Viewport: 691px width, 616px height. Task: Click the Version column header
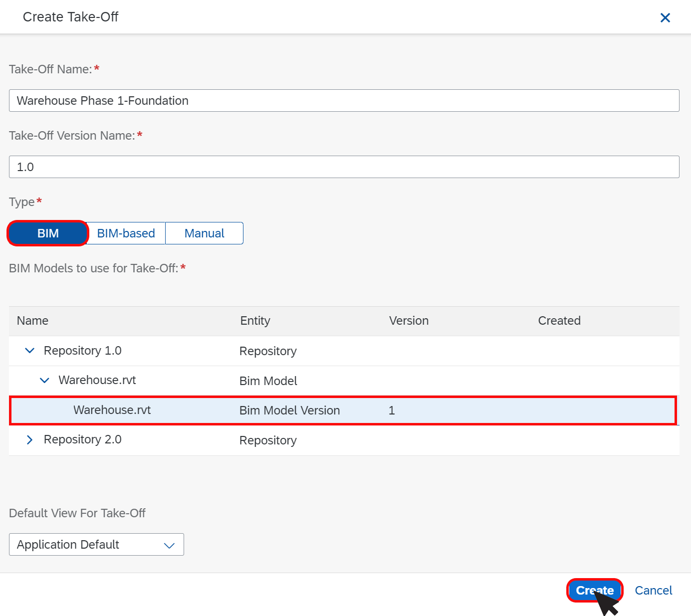pos(409,321)
